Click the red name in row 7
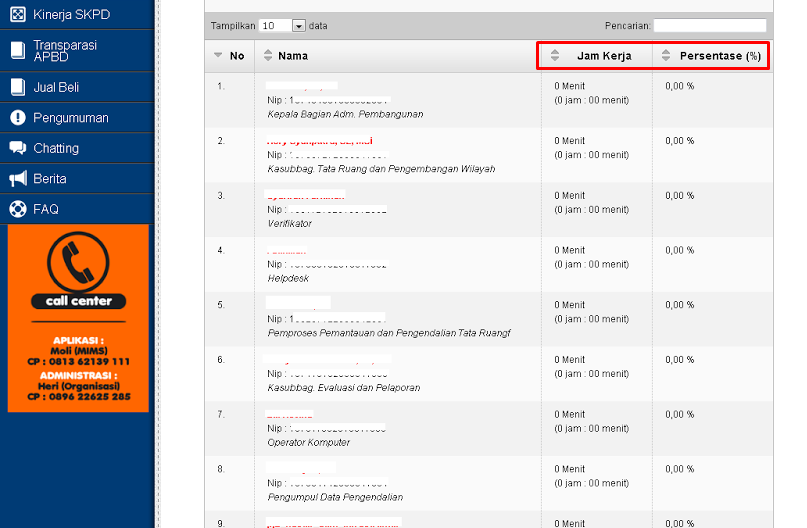This screenshot has height=528, width=807. (290, 414)
